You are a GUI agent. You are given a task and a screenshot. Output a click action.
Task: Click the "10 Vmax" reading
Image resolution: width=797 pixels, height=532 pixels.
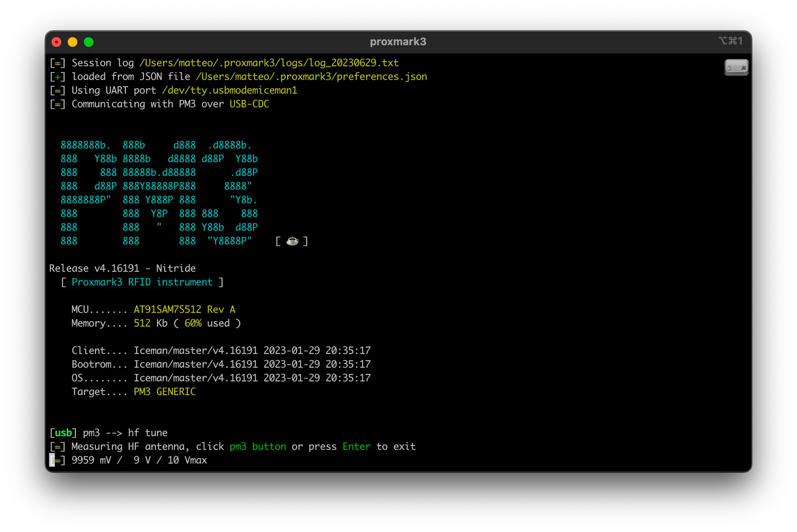pos(187,460)
